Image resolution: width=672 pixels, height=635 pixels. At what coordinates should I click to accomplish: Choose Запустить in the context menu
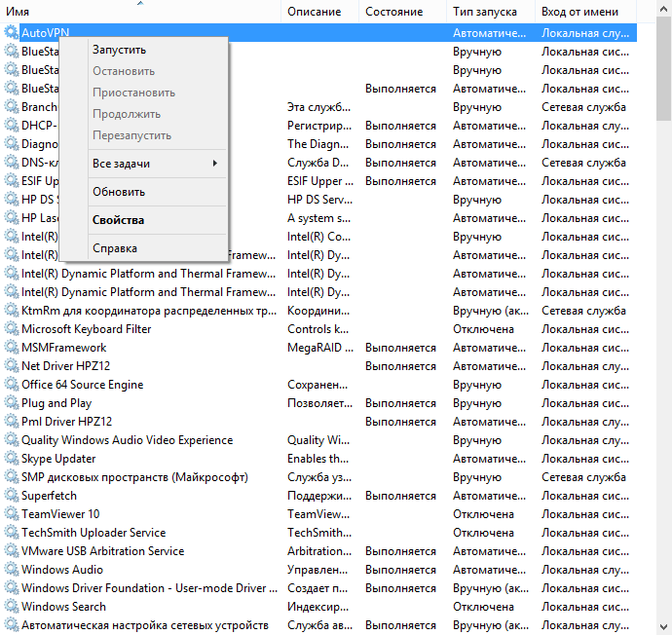pyautogui.click(x=143, y=50)
